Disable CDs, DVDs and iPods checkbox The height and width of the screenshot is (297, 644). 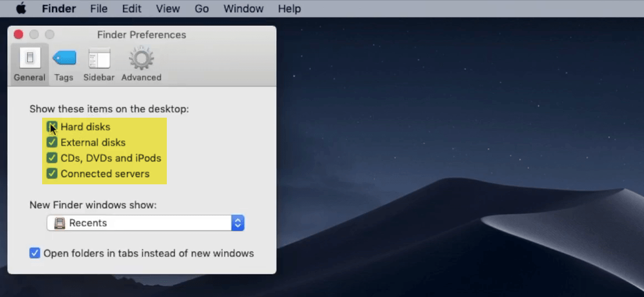[x=52, y=158]
